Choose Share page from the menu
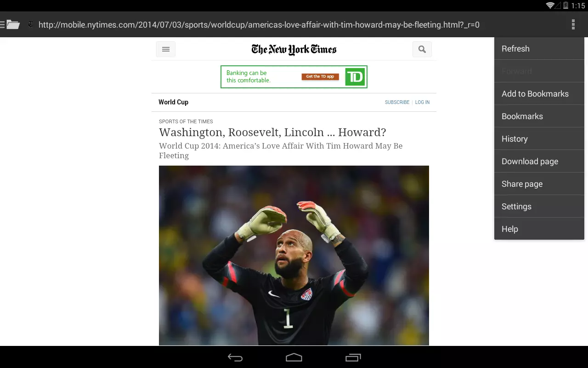 pos(539,184)
